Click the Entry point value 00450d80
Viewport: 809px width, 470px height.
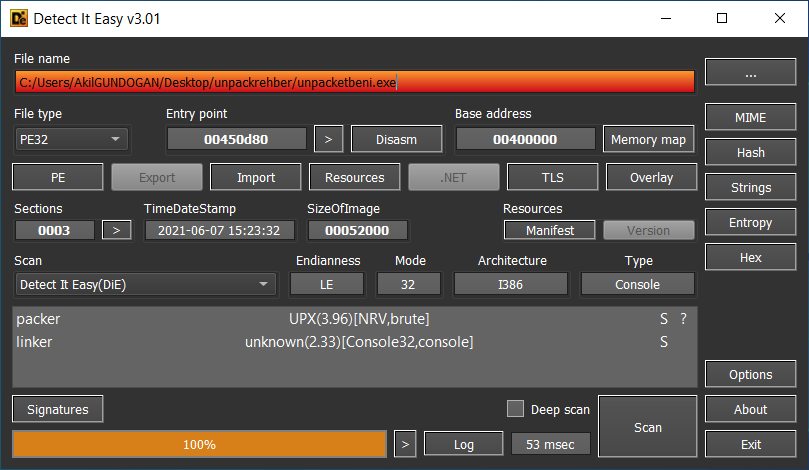(x=236, y=139)
